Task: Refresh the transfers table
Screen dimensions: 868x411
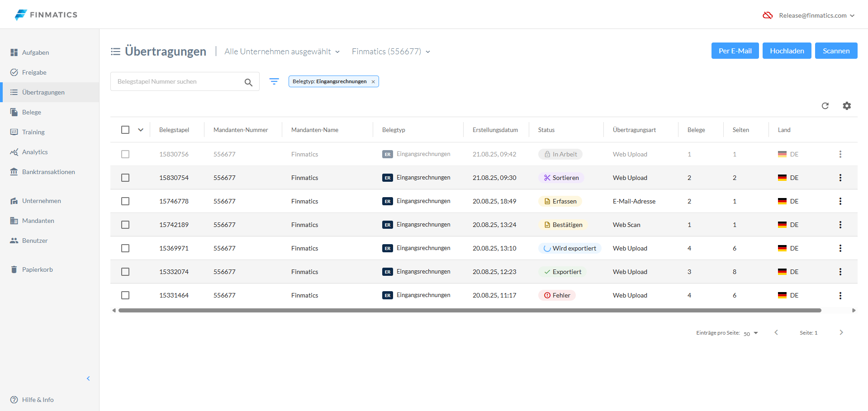Action: tap(825, 106)
